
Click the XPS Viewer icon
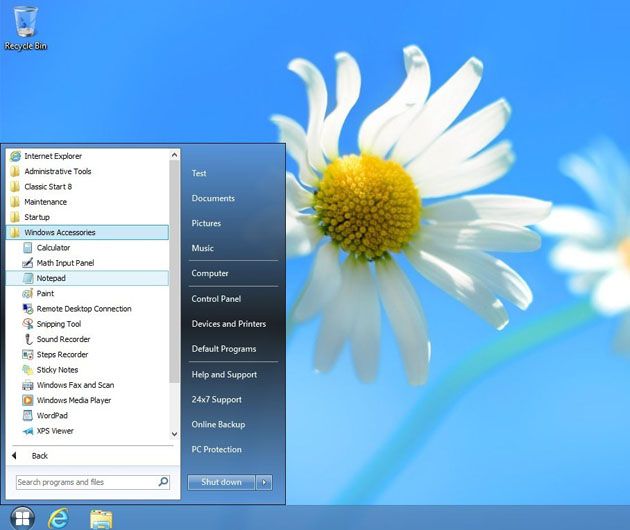click(27, 431)
